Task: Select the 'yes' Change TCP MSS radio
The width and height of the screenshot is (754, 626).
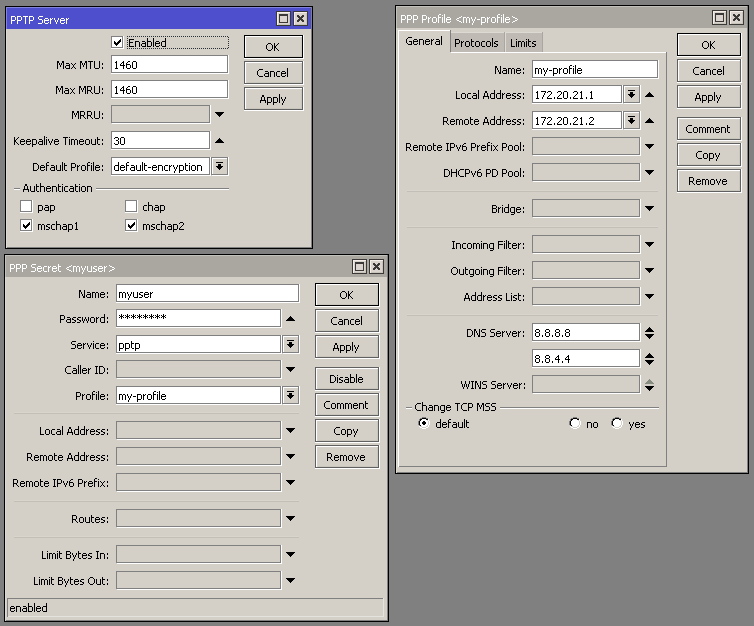Action: pyautogui.click(x=617, y=424)
